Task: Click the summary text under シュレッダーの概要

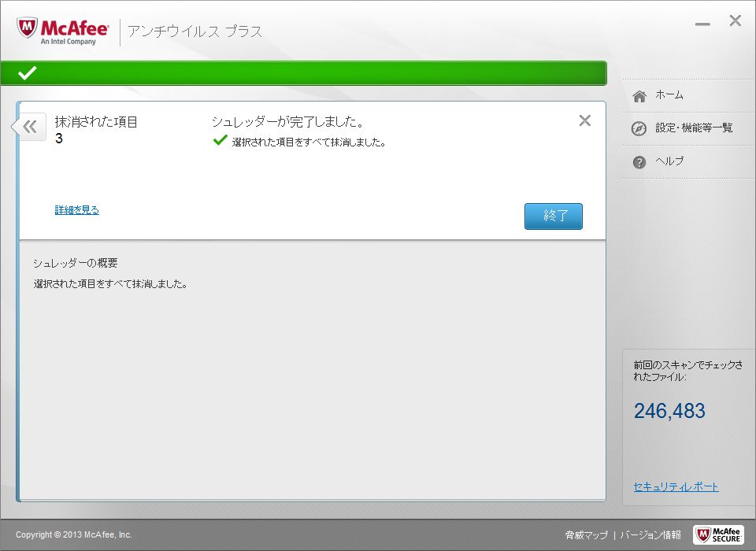Action: coord(110,284)
